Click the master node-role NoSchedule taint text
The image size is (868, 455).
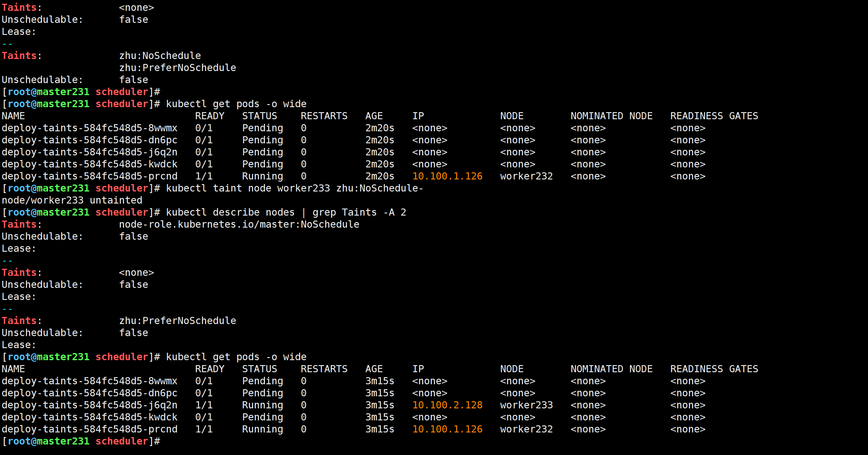[x=239, y=224]
